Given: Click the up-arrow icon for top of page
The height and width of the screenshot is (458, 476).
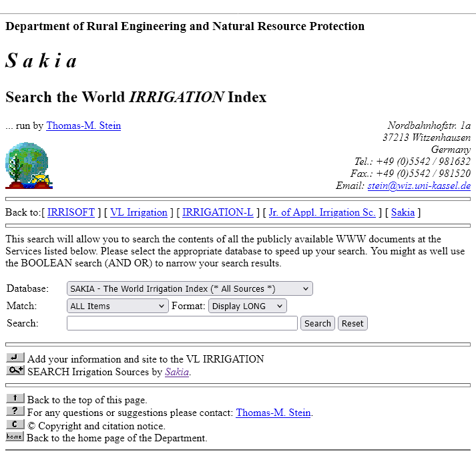Looking at the screenshot, I should 15,399.
